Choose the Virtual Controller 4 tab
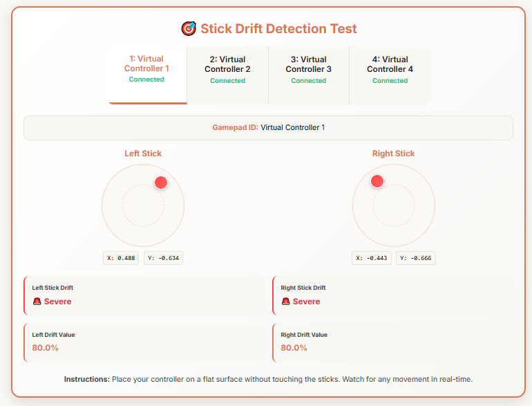Screen dimensions: 532x406 click(390, 69)
